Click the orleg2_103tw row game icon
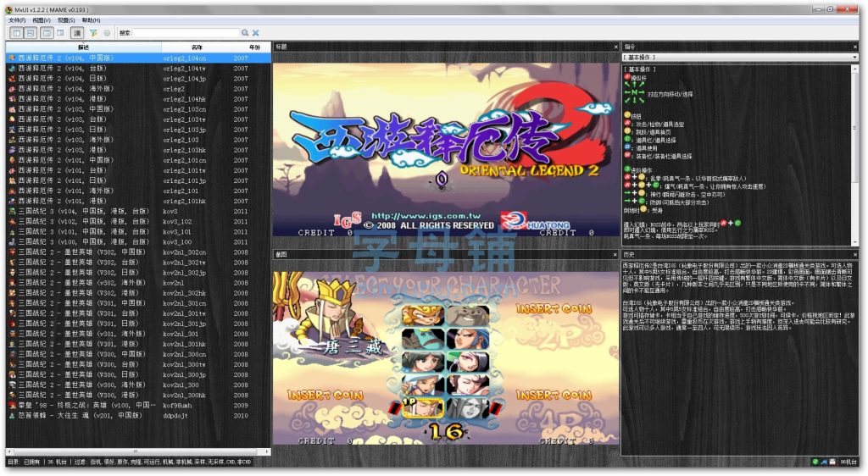 pyautogui.click(x=12, y=119)
